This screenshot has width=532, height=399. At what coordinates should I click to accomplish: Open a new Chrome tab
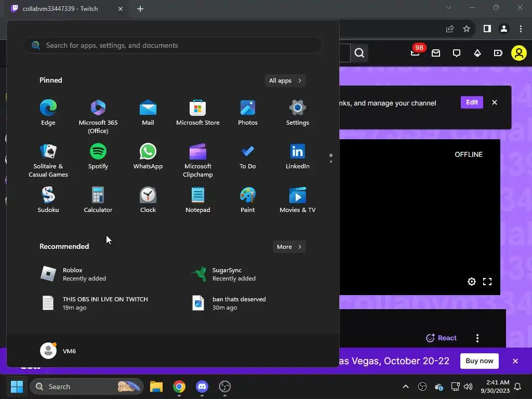(140, 9)
